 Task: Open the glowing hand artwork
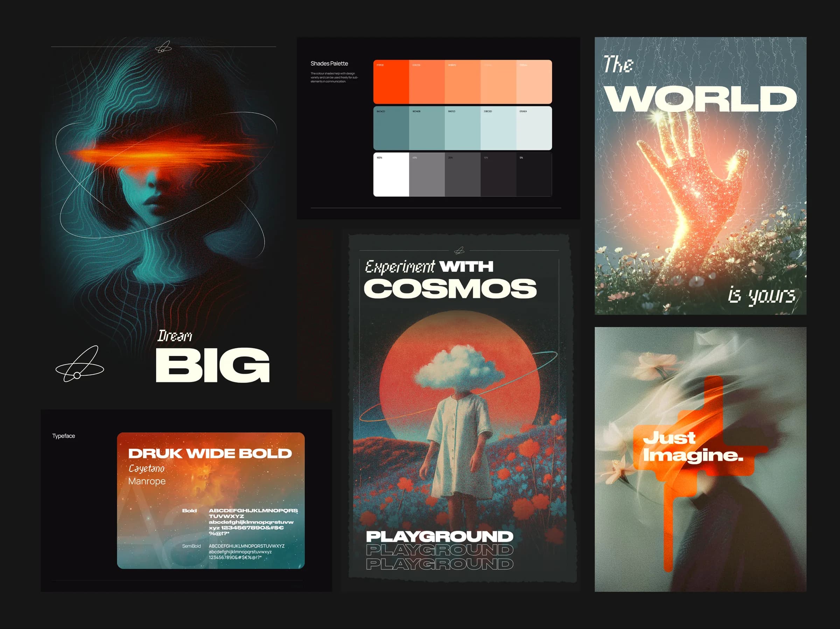[x=700, y=175]
